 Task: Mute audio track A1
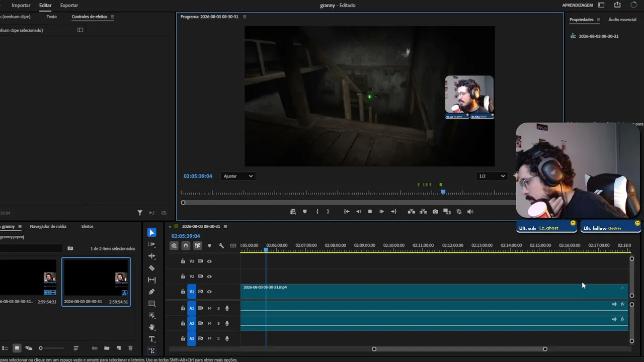pyautogui.click(x=210, y=308)
